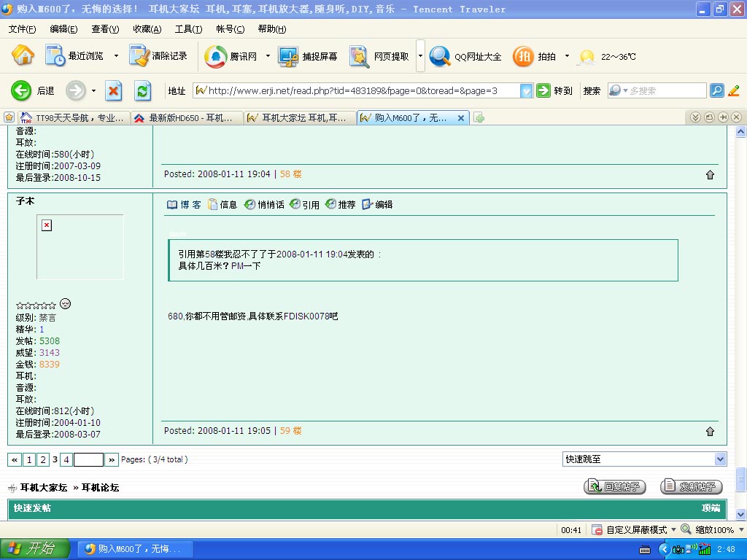Switch to 耳机大家坛 耳机,耳... tab
Image resolution: width=747 pixels, height=560 pixels.
(x=300, y=117)
